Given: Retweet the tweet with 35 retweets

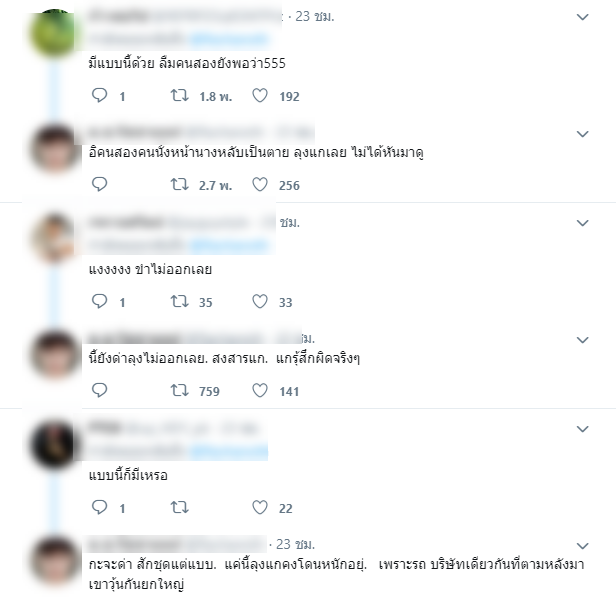Looking at the screenshot, I should (x=180, y=301).
